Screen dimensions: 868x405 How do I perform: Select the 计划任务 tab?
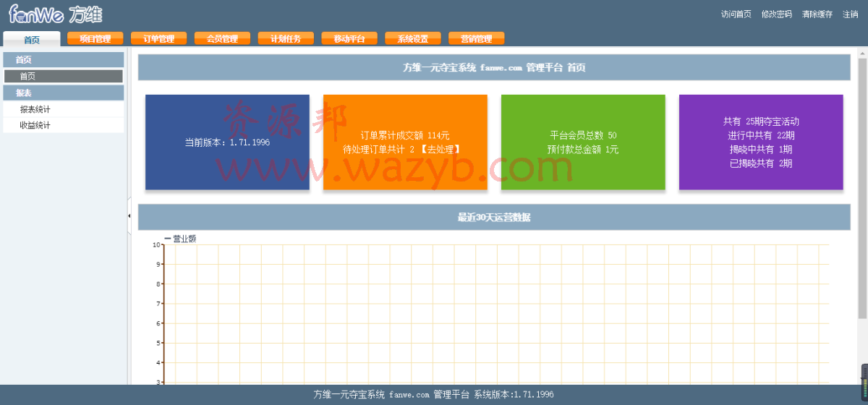click(286, 39)
